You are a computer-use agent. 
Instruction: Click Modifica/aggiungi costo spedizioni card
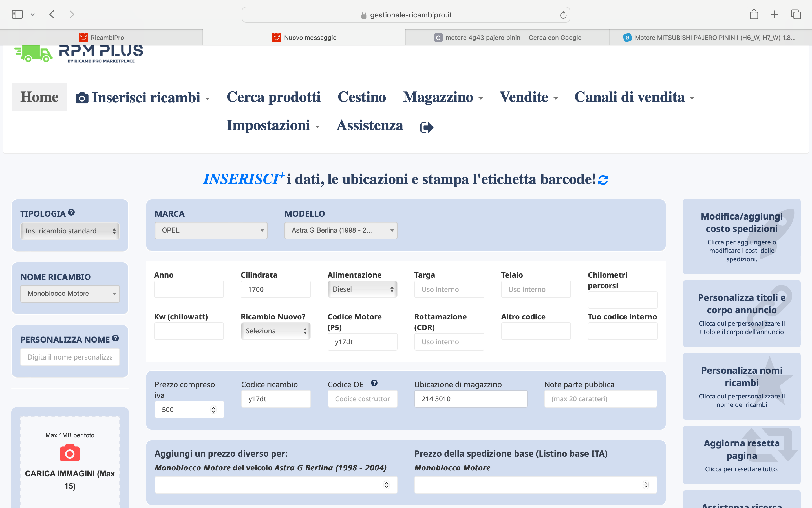tap(742, 237)
